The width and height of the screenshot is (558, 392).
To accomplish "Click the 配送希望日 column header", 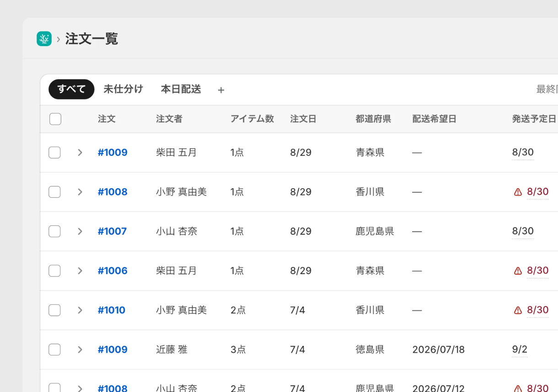I will [x=435, y=119].
